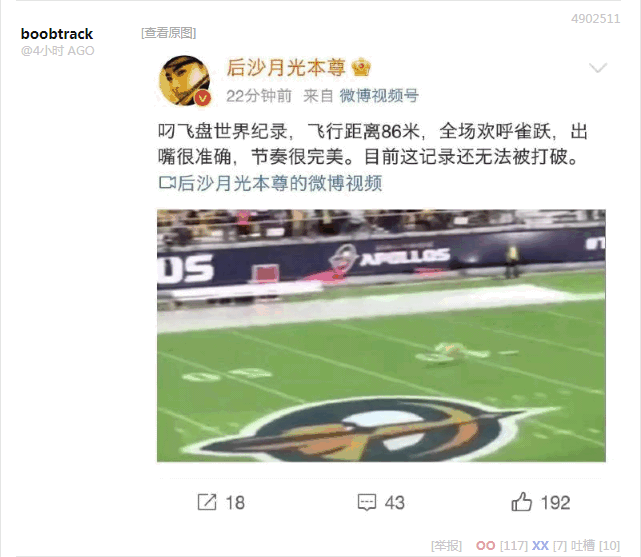641x557 pixels.
Task: Open comments via speech bubble icon
Action: point(367,502)
